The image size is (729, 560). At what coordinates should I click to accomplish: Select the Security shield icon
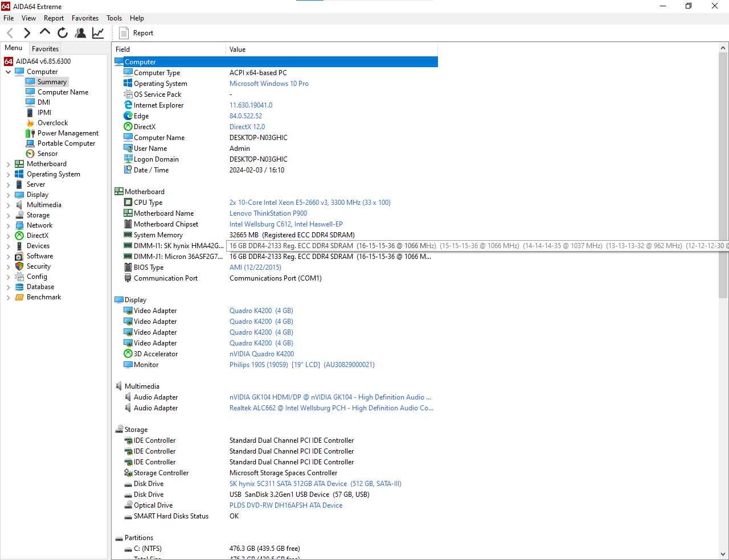pos(19,266)
